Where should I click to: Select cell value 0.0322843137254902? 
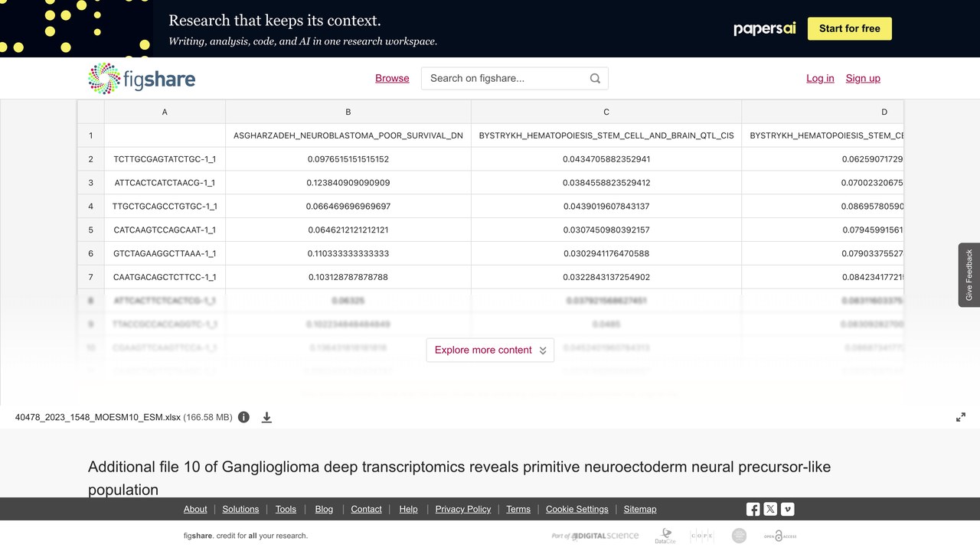606,277
